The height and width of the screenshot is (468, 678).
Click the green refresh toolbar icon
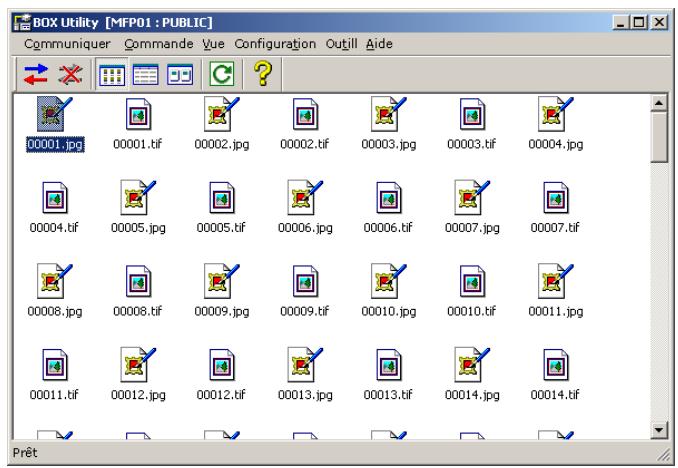pyautogui.click(x=222, y=74)
